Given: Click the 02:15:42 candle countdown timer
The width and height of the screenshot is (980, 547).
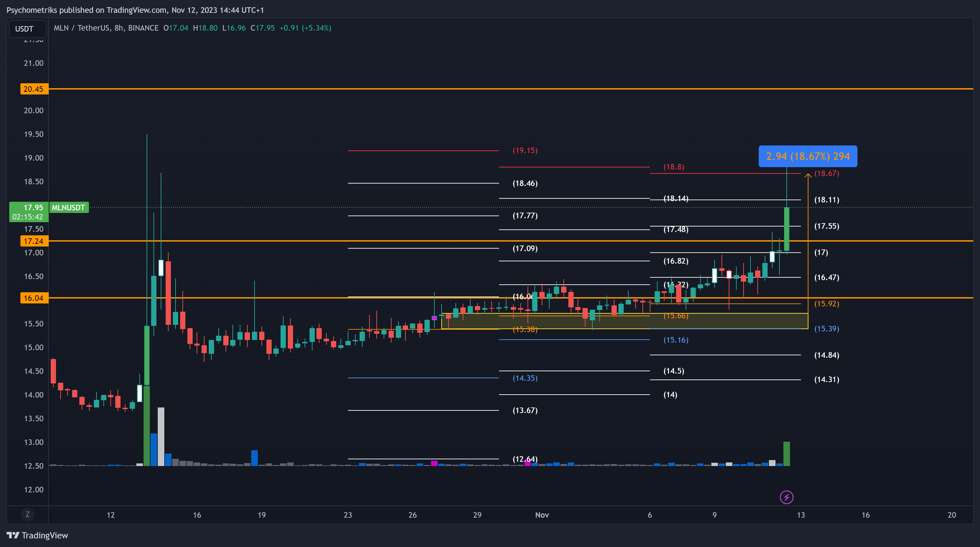Looking at the screenshot, I should tap(27, 217).
